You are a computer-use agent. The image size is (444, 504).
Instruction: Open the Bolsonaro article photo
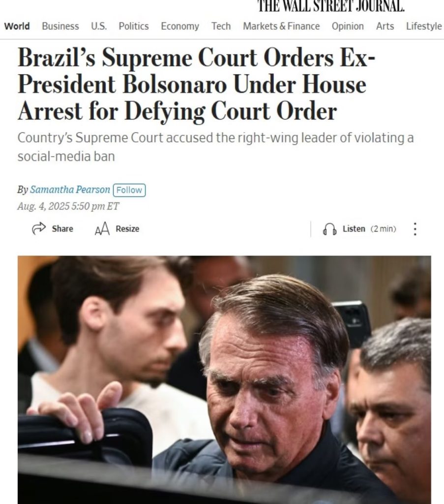pyautogui.click(x=224, y=379)
